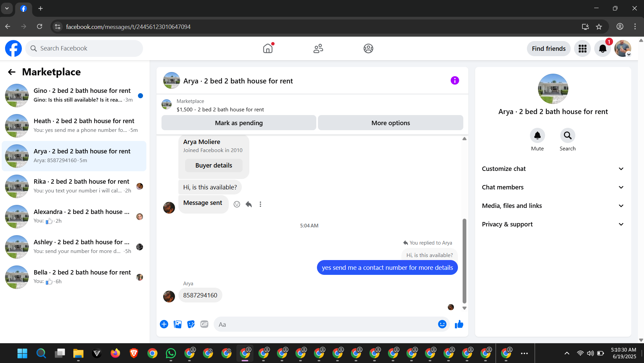
Task: Open Alexandra's conversation about the house
Action: pyautogui.click(x=74, y=217)
